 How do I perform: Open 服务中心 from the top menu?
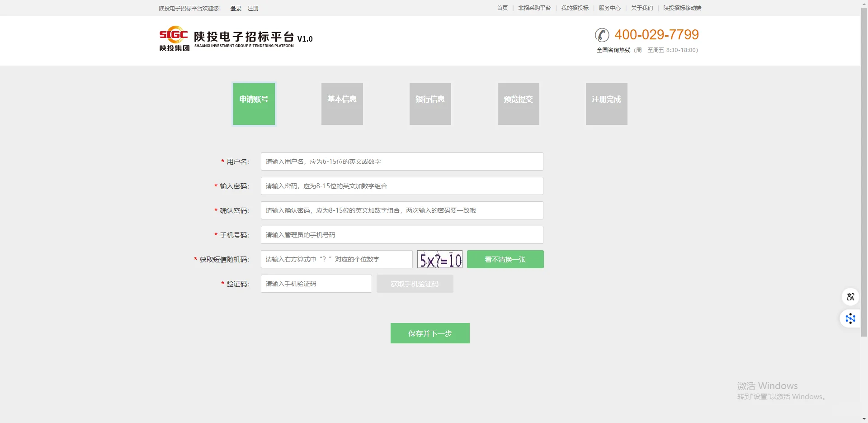click(x=609, y=8)
